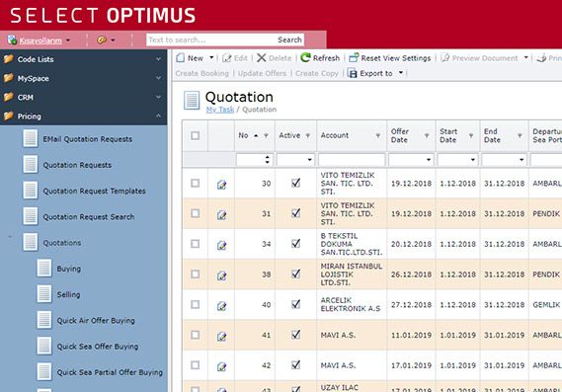Click the Delete X toolbar icon
562x392 pixels.
(262, 58)
